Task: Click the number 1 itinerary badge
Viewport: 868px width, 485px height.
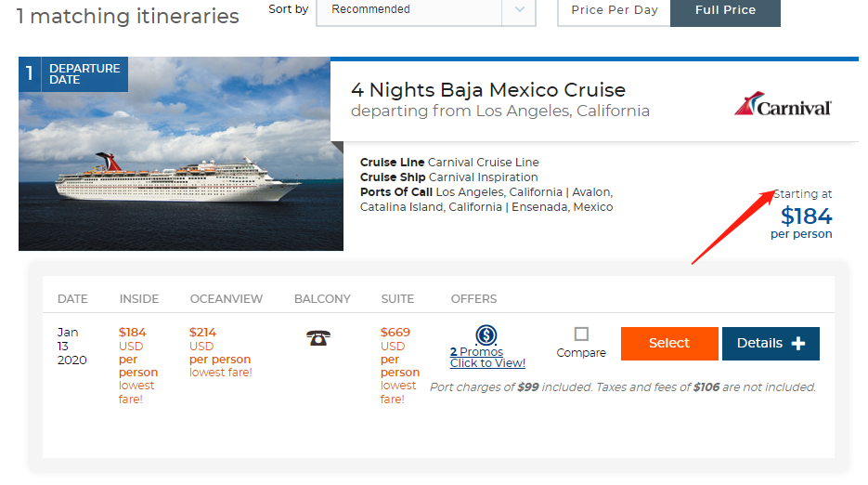Action: click(x=30, y=74)
